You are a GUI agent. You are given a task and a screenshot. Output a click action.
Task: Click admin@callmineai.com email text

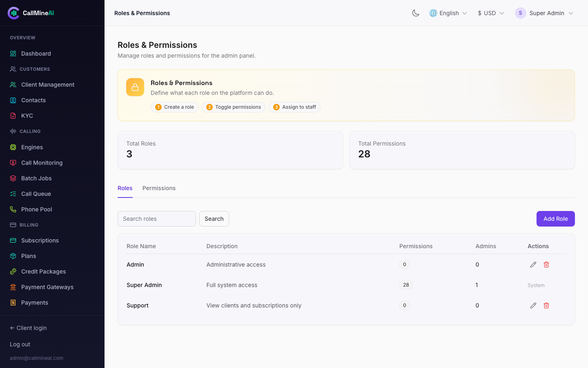point(36,358)
